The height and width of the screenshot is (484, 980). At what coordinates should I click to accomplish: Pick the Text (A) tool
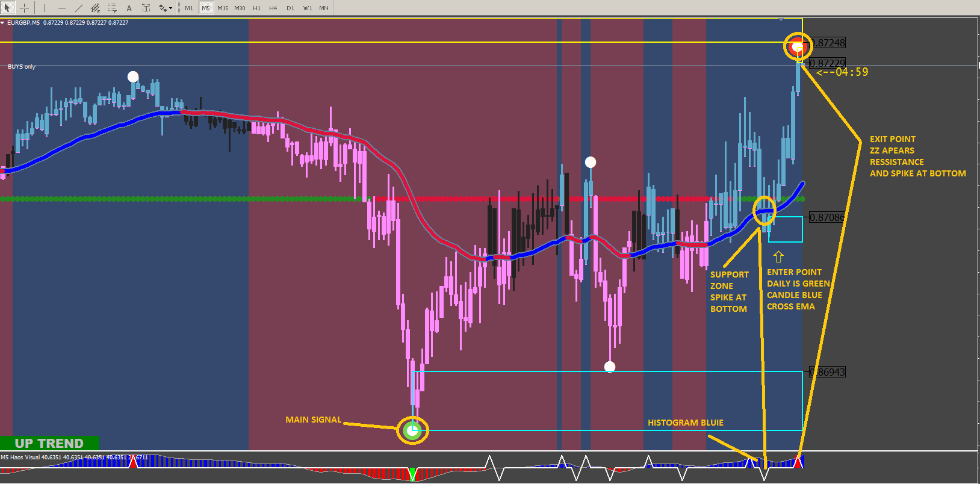129,8
